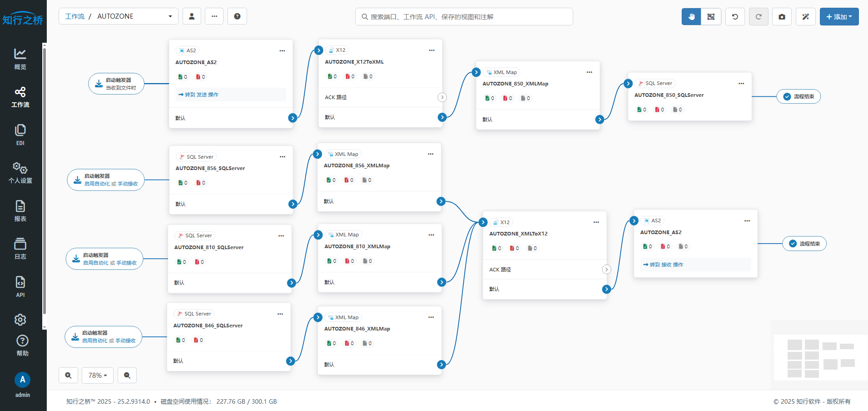This screenshot has width=868, height=411.
Task: Open the AUTOZONE workspace dropdown
Action: (119, 16)
